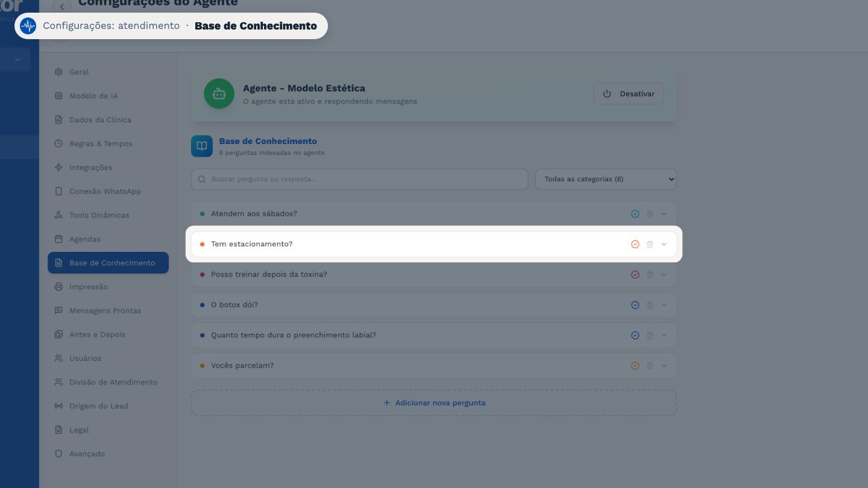
Task: Toggle the check circle for 'Tem estacionamento?'
Action: click(635, 244)
